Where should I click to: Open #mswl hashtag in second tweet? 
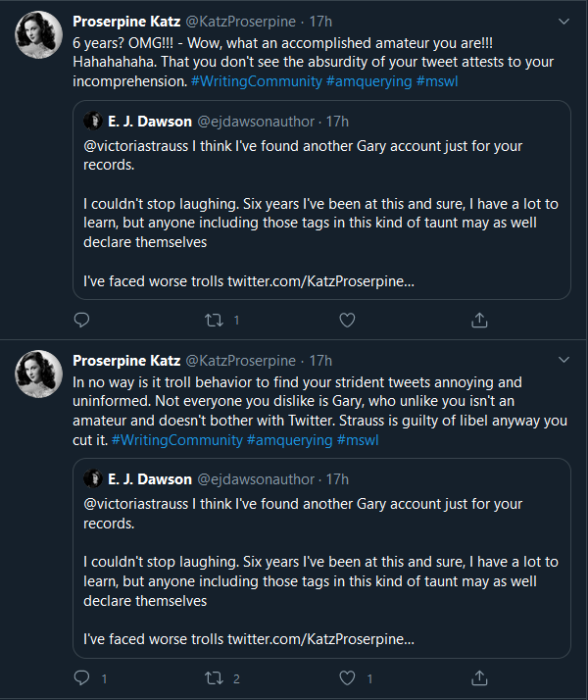point(358,440)
